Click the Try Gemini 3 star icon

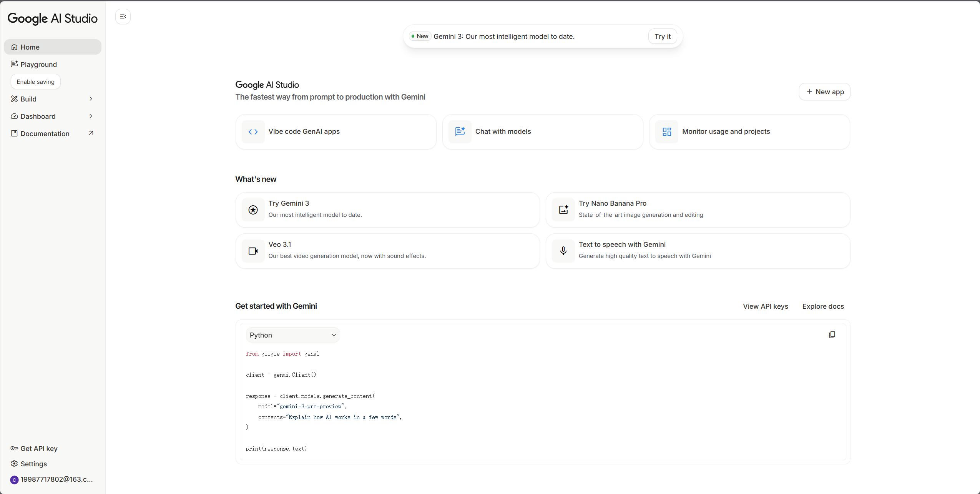coord(253,210)
